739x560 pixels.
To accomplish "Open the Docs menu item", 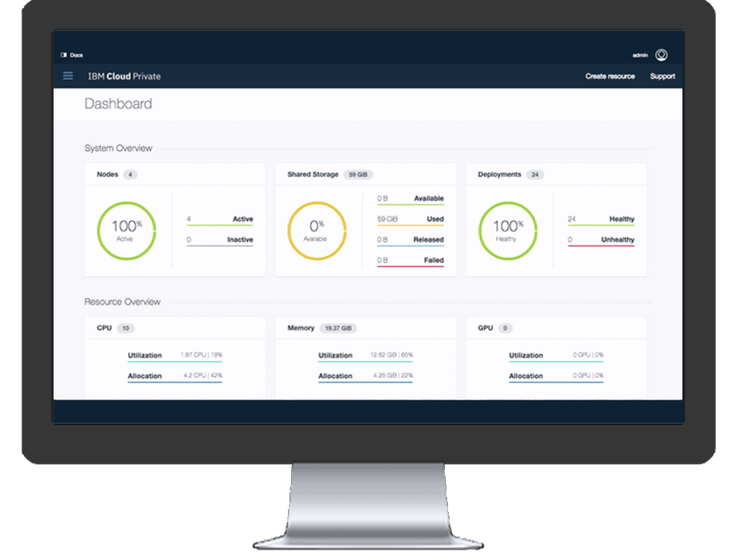I will [75, 55].
